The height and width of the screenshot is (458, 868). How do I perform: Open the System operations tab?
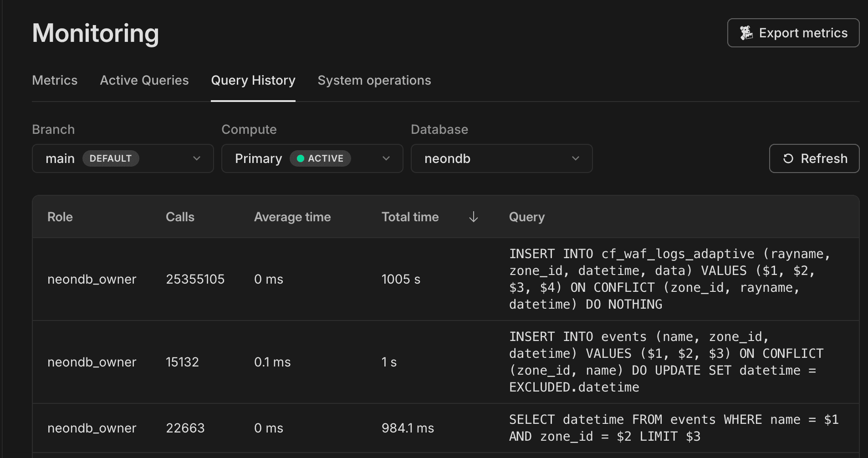click(x=374, y=80)
